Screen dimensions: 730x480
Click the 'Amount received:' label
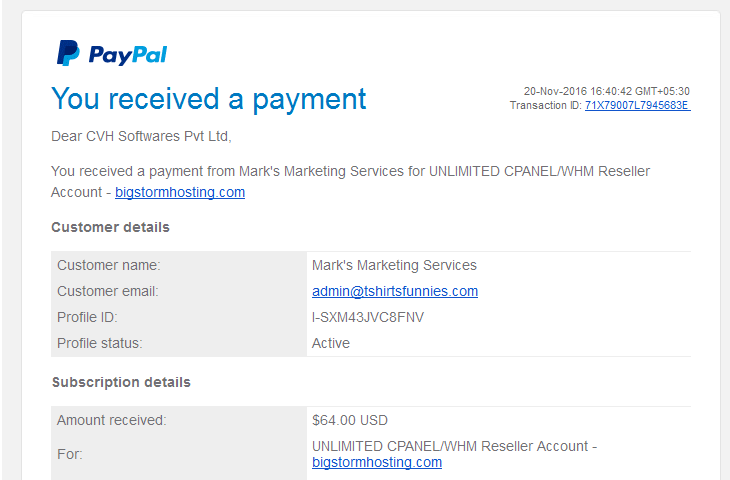[x=111, y=420]
